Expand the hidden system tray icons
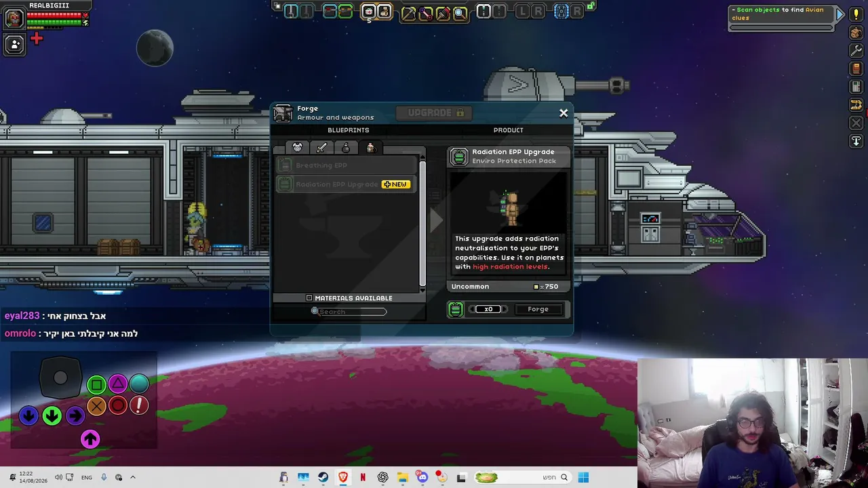 pyautogui.click(x=133, y=477)
